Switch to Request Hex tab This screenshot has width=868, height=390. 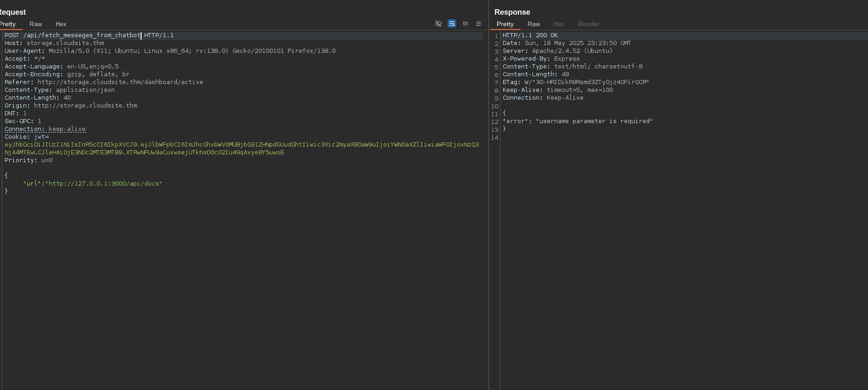[x=61, y=24]
